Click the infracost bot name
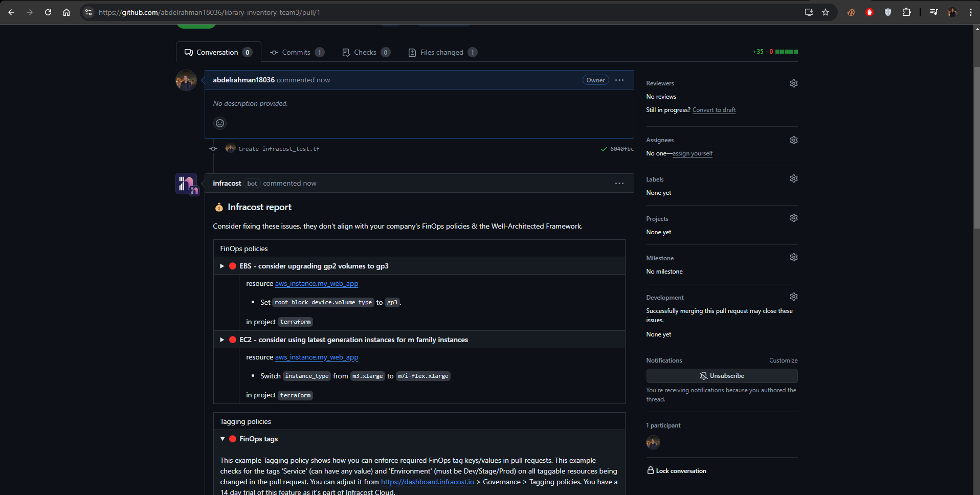Screen dimensions: 980x495 tap(227, 183)
